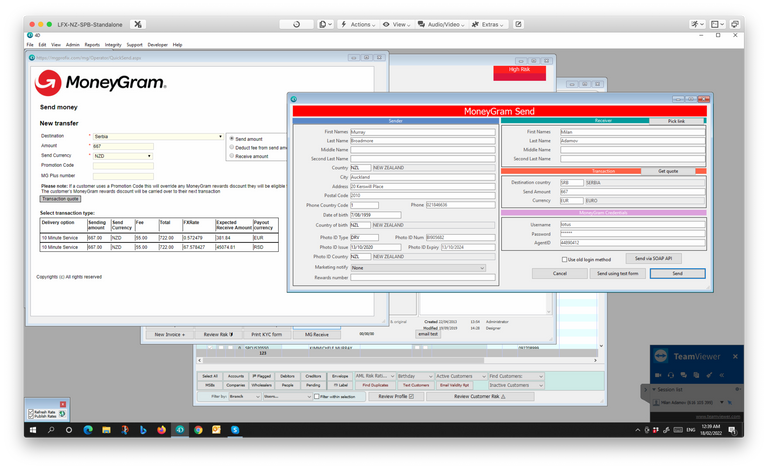Click the TeamViewer video camera icon
Viewport: 768px width, 469px height.
click(658, 375)
